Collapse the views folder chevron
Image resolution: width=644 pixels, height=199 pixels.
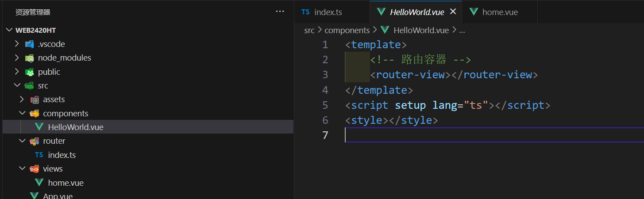click(22, 168)
